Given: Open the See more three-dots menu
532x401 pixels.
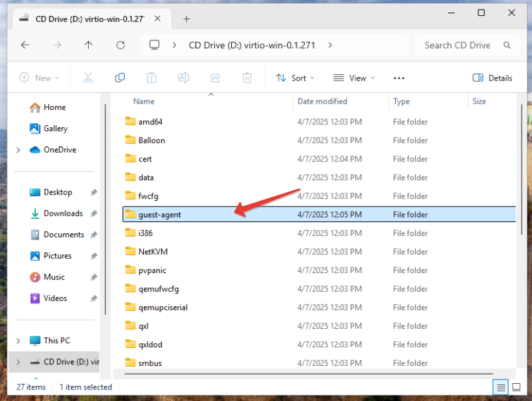Looking at the screenshot, I should 399,78.
